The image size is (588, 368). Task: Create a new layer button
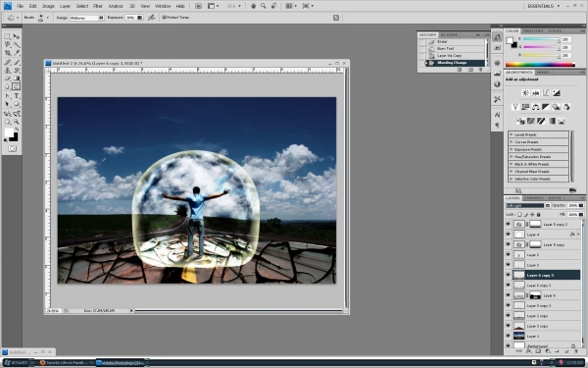pyautogui.click(x=567, y=351)
